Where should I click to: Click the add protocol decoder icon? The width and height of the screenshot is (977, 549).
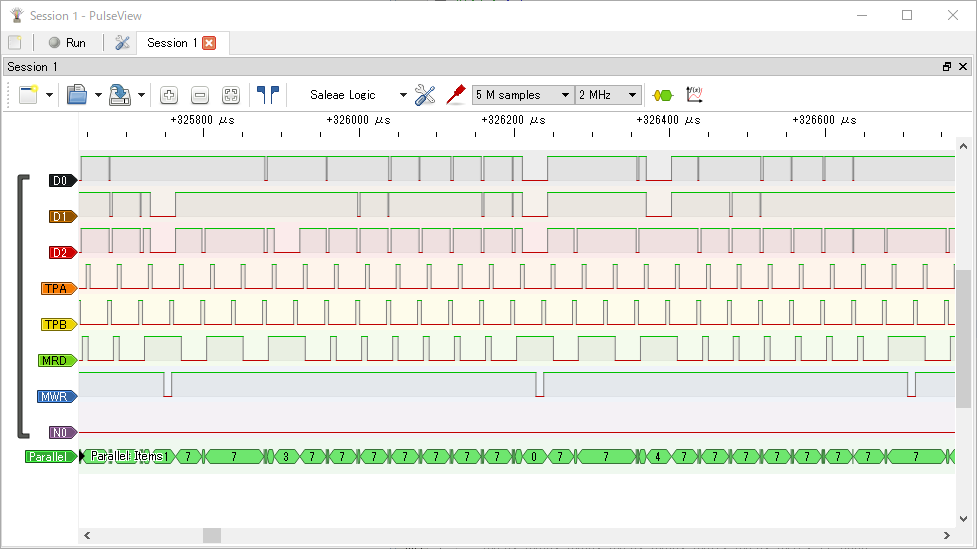(662, 95)
